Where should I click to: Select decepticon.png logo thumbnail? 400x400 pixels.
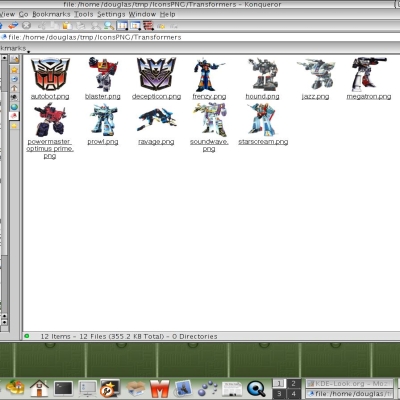coord(156,74)
